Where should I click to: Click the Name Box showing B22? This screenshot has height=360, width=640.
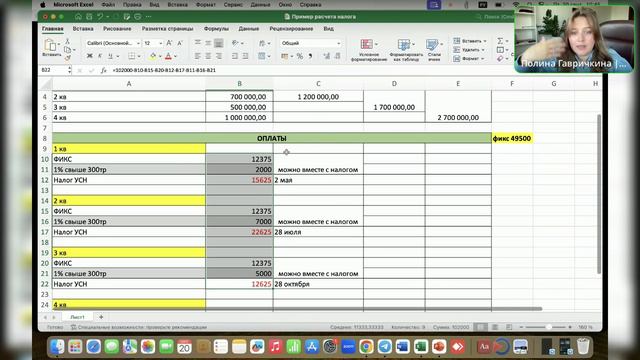tap(53, 70)
